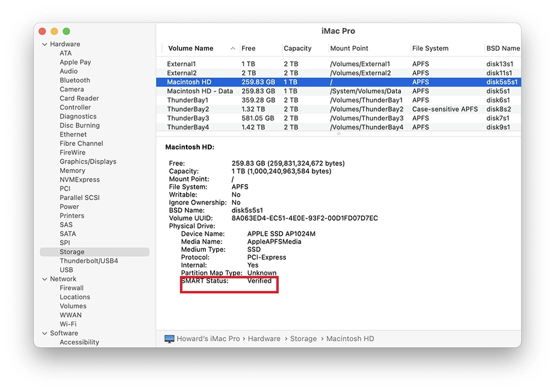Screen dimensions: 555x392
Task: Select Power in the sidebar
Action: [x=69, y=206]
